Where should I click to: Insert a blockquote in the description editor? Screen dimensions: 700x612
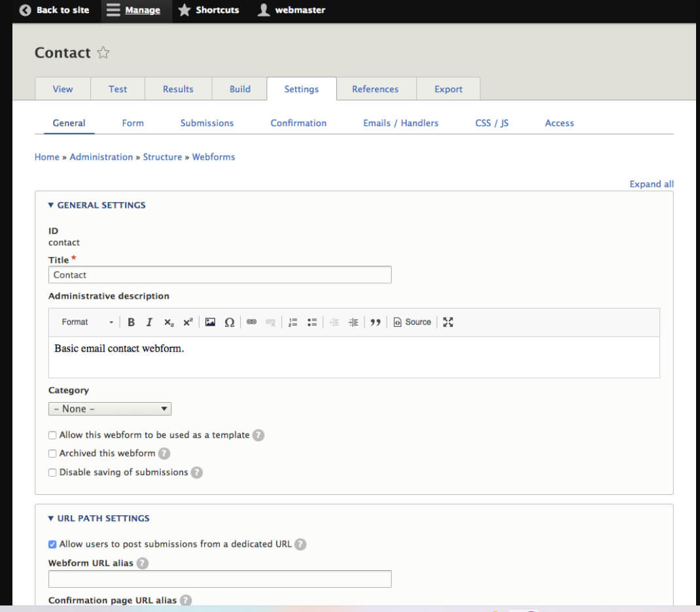[x=376, y=322]
